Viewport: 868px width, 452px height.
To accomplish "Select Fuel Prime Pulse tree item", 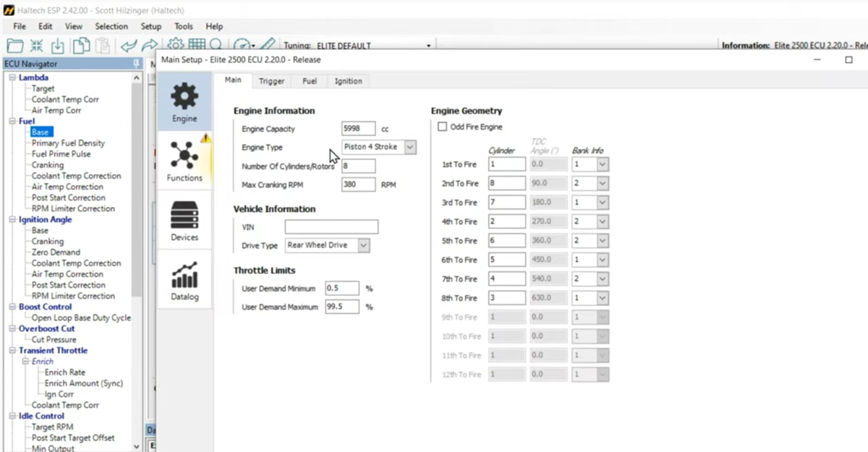I will (61, 154).
